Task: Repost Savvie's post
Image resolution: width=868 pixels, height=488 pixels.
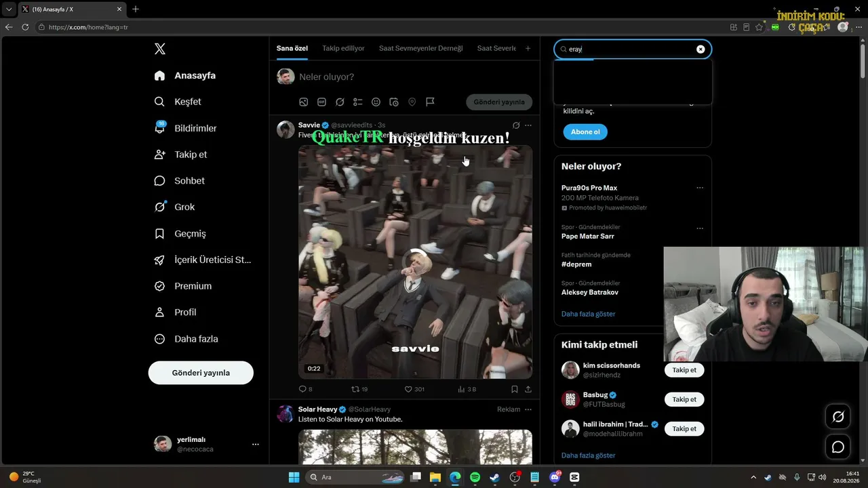Action: pyautogui.click(x=359, y=389)
